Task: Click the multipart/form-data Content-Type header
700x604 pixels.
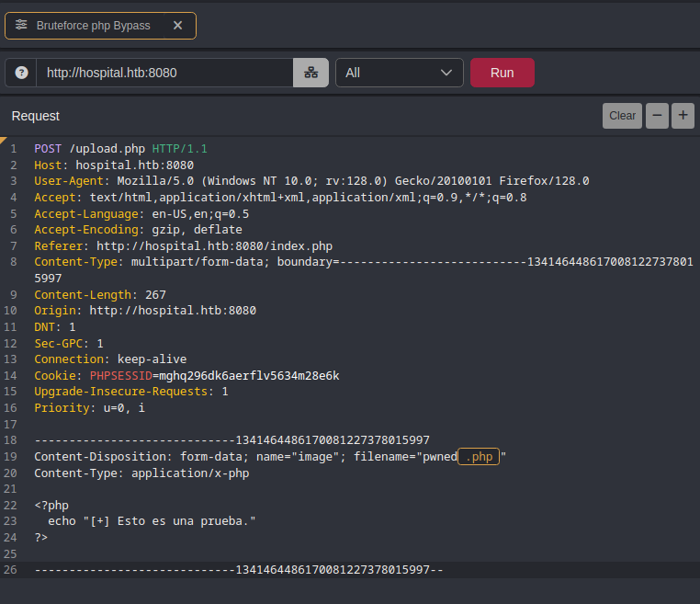Action: 364,270
